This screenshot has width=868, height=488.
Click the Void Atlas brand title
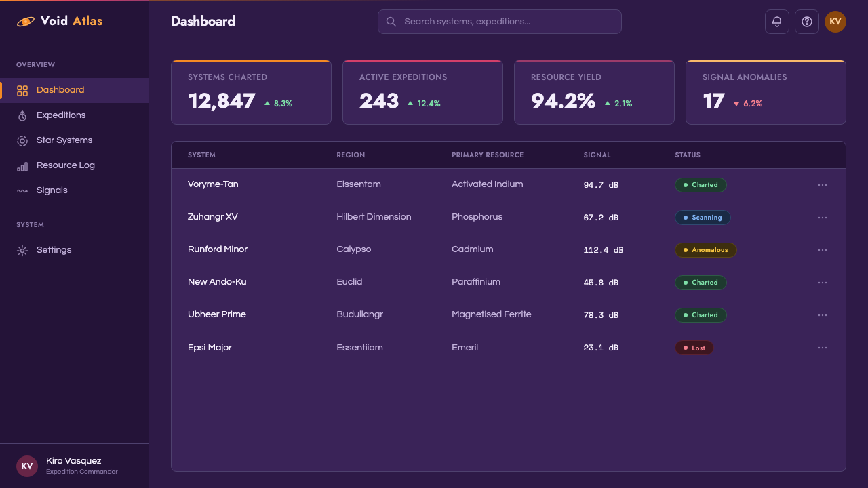[x=71, y=21]
